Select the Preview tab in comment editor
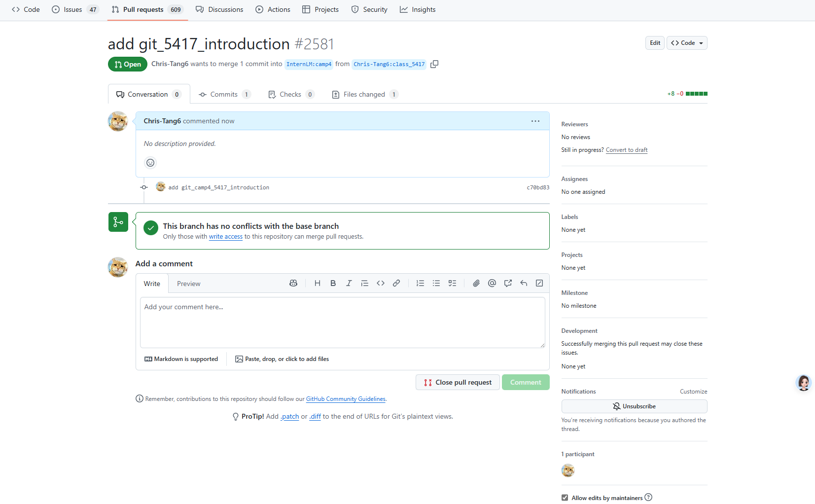This screenshot has width=815, height=504. tap(189, 284)
